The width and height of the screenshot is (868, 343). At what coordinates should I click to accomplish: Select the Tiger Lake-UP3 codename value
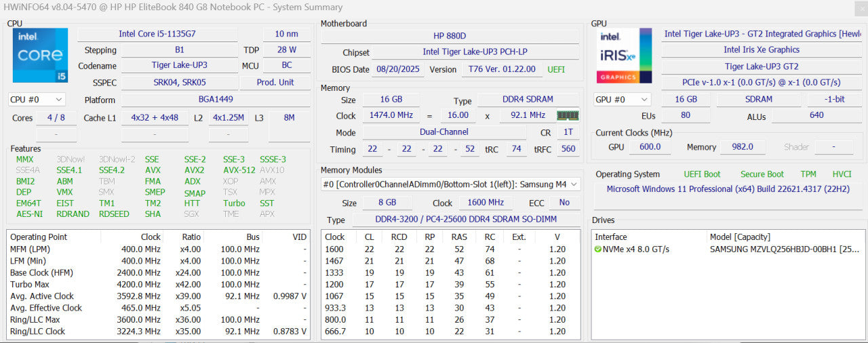click(180, 66)
